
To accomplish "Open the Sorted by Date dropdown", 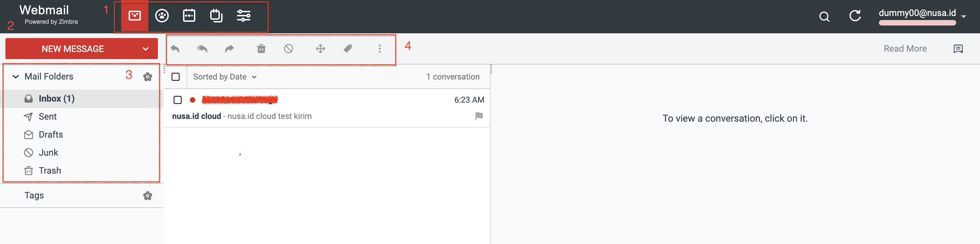I will [x=225, y=77].
